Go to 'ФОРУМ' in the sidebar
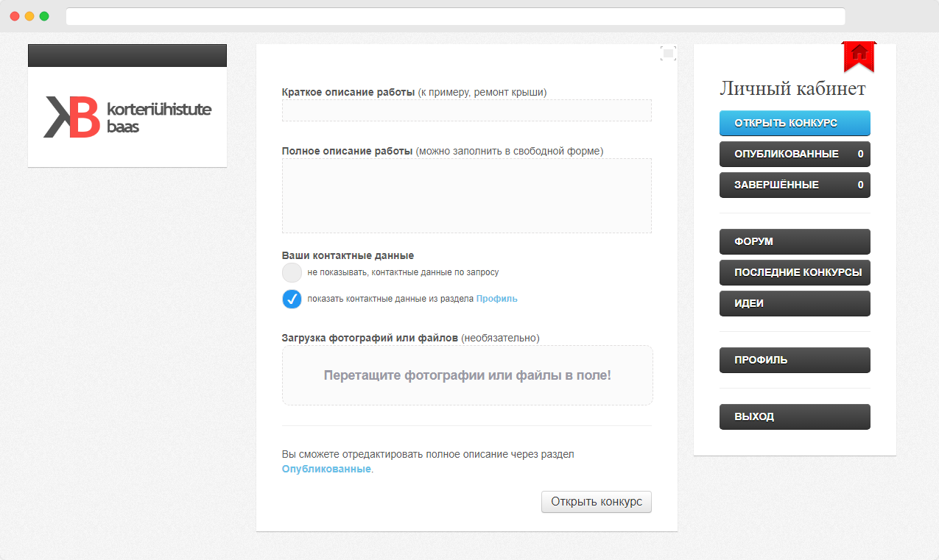This screenshot has height=560, width=939. pos(795,241)
